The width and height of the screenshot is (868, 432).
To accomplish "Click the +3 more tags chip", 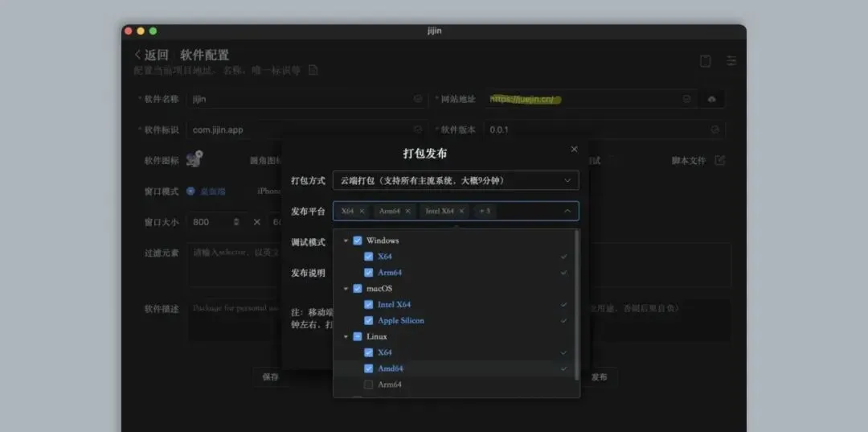I will click(485, 211).
